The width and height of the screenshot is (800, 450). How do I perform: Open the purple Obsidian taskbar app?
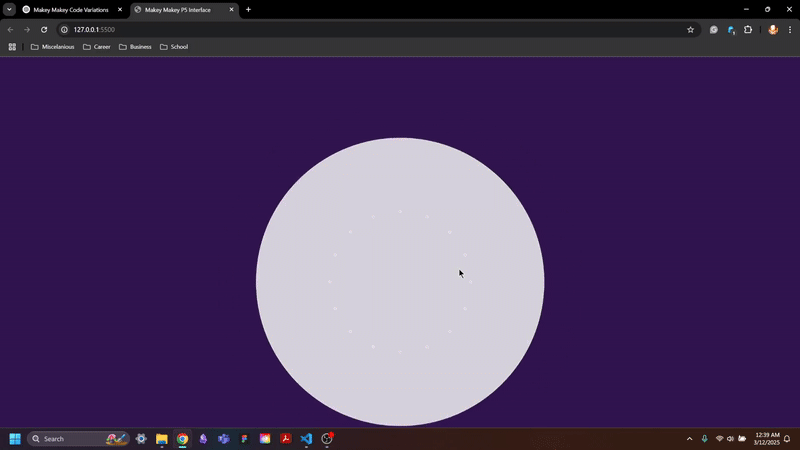(x=203, y=439)
